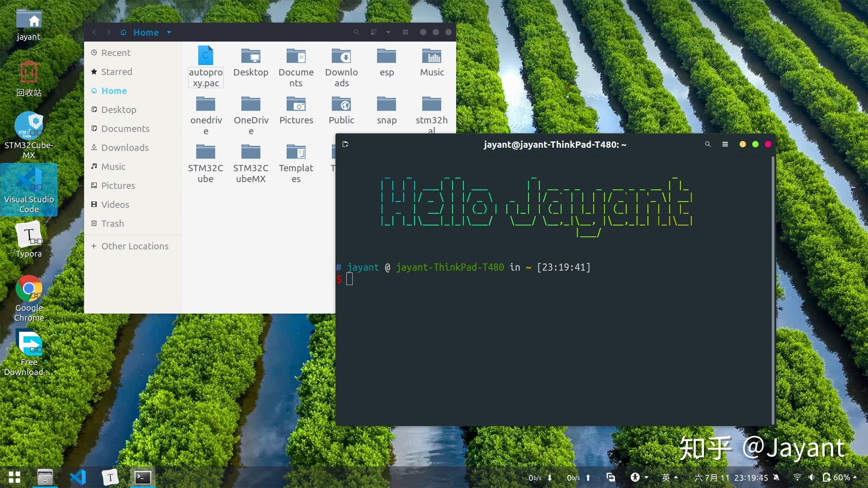Expand Other Locations in file manager
Image resolution: width=868 pixels, height=488 pixels.
pos(135,246)
